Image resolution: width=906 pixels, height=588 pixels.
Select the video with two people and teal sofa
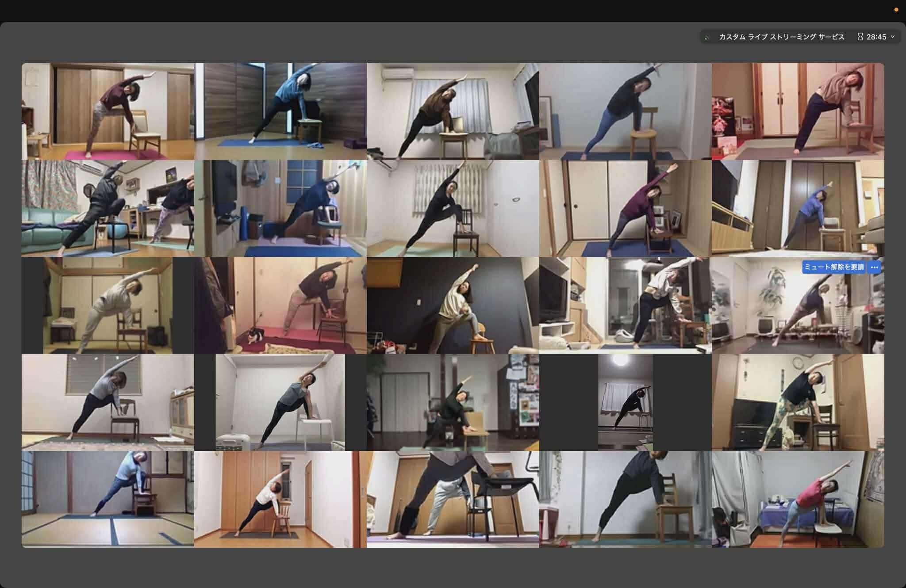(107, 208)
